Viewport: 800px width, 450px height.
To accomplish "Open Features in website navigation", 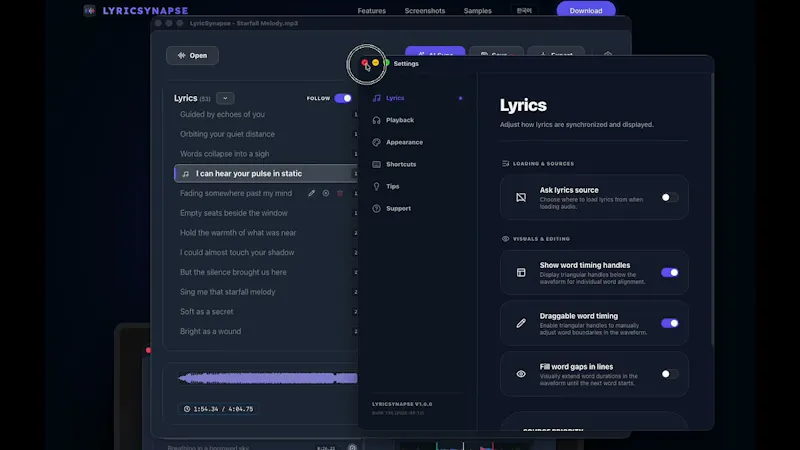I will (371, 11).
